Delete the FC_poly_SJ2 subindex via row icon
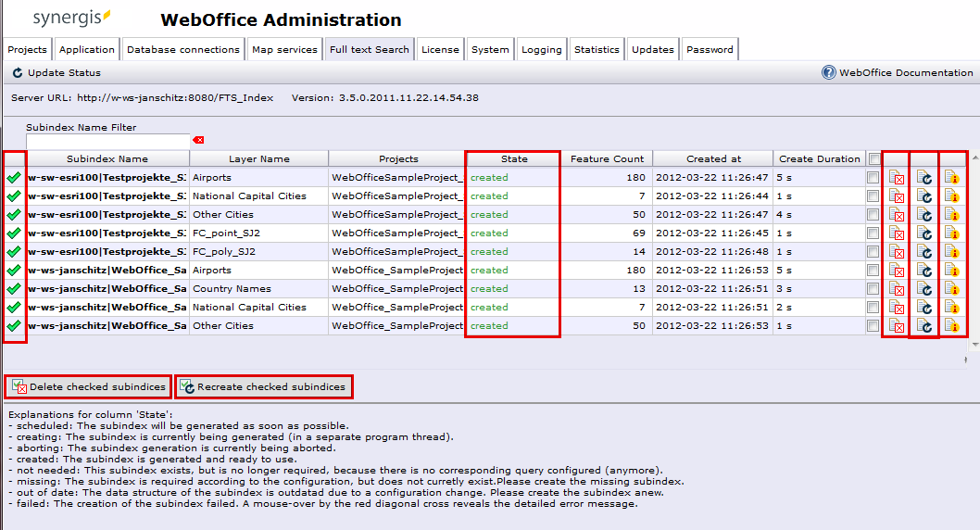 click(x=897, y=252)
